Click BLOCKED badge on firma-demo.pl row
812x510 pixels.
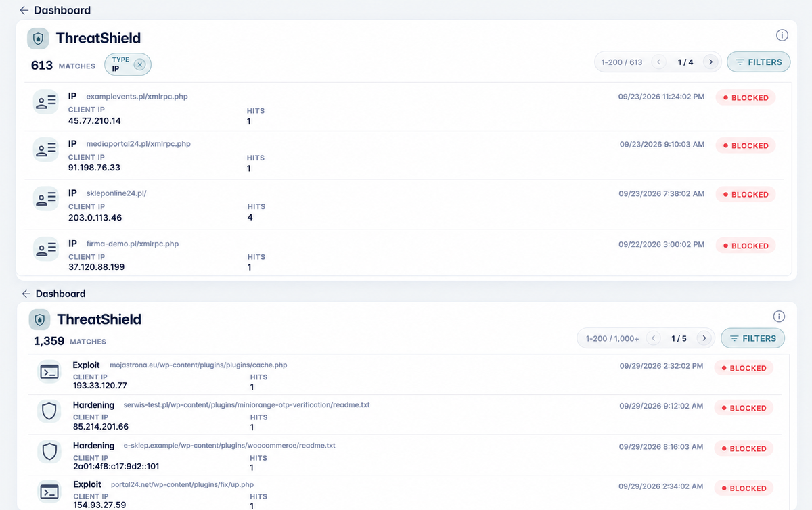pyautogui.click(x=745, y=246)
